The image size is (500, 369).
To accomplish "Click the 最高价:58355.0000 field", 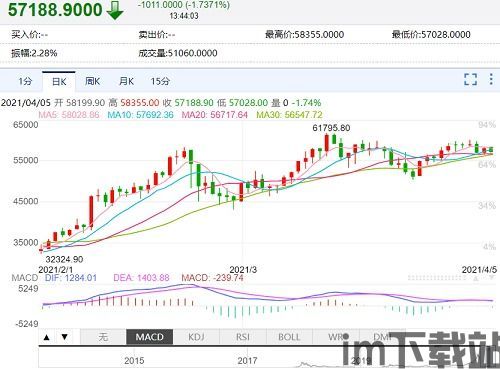I will point(305,35).
